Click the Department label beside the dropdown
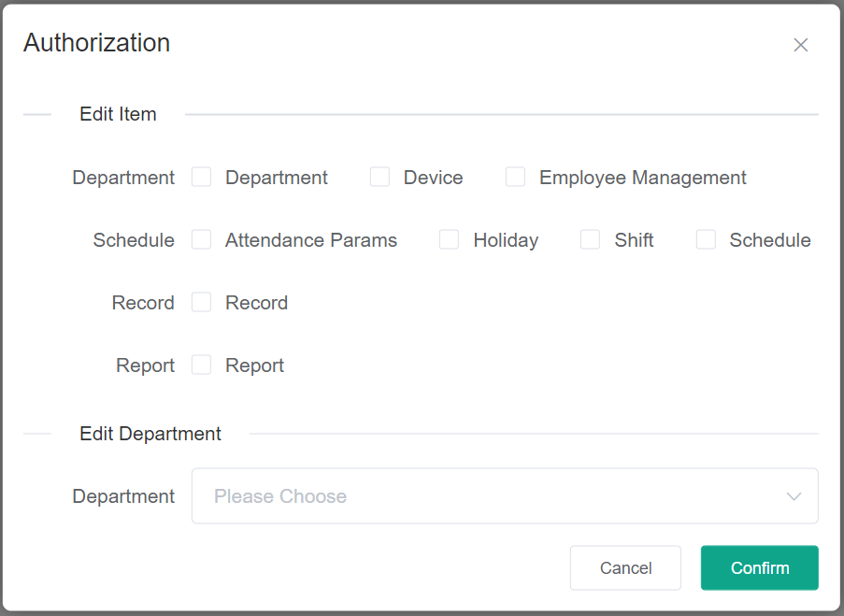Viewport: 844px width, 616px height. (123, 496)
